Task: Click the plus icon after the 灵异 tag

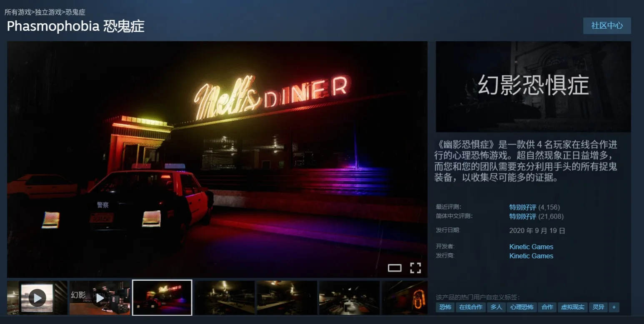Action: click(x=614, y=307)
